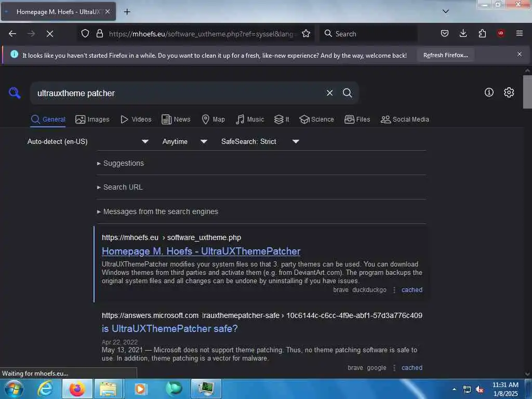Open search preferences gear
Viewport: 532px width, 399px height.
tap(509, 92)
